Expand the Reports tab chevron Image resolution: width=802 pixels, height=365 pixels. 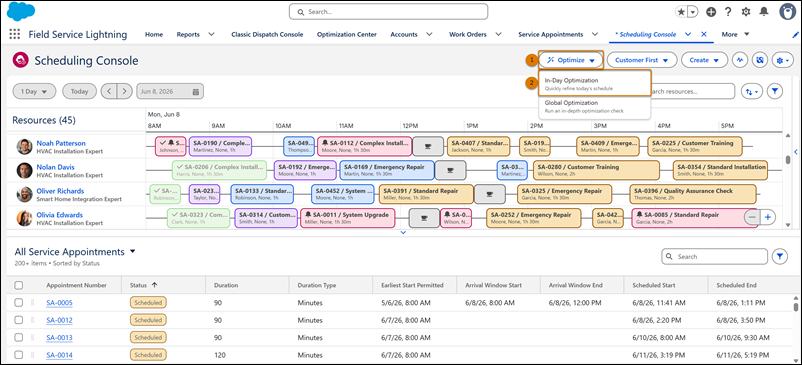pos(211,35)
